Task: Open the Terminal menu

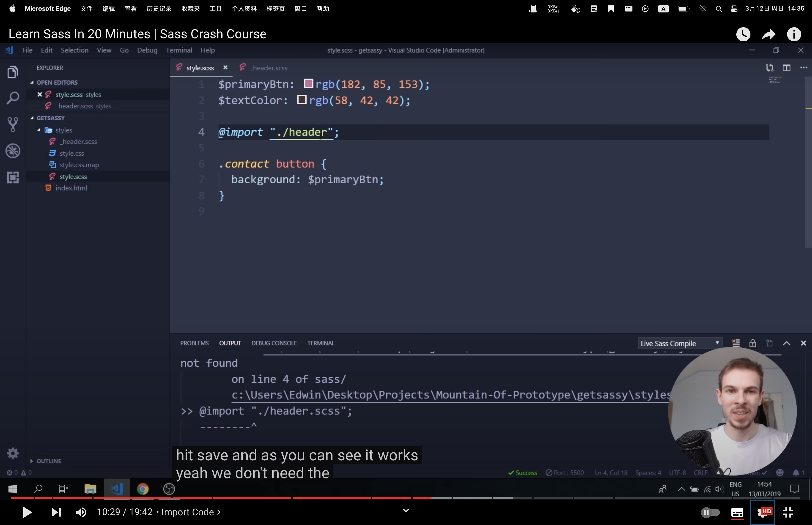Action: click(179, 51)
